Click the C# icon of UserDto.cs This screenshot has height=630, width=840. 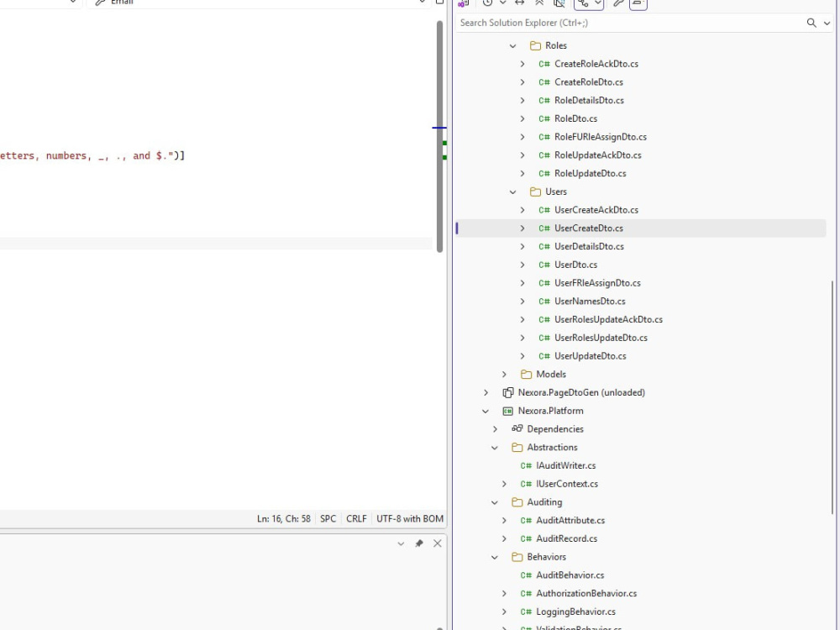pyautogui.click(x=544, y=265)
